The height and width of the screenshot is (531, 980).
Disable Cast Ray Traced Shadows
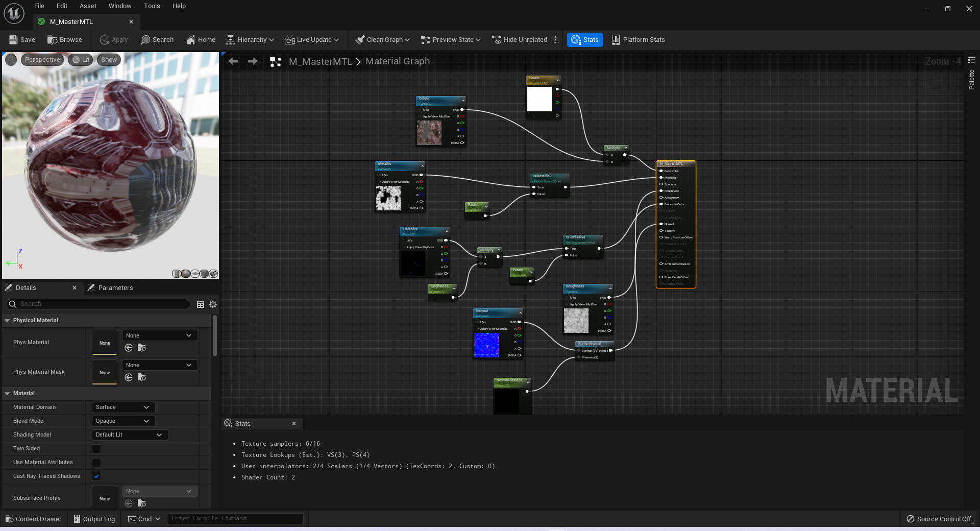click(x=96, y=476)
